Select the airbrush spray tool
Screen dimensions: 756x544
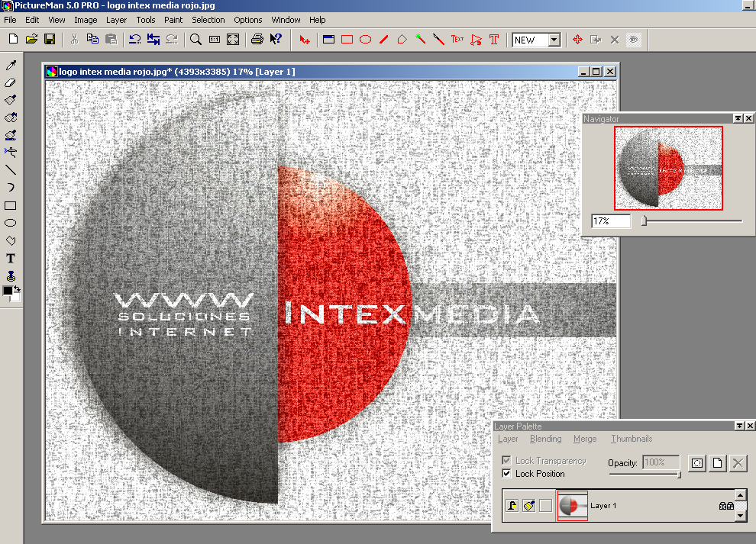[x=11, y=153]
